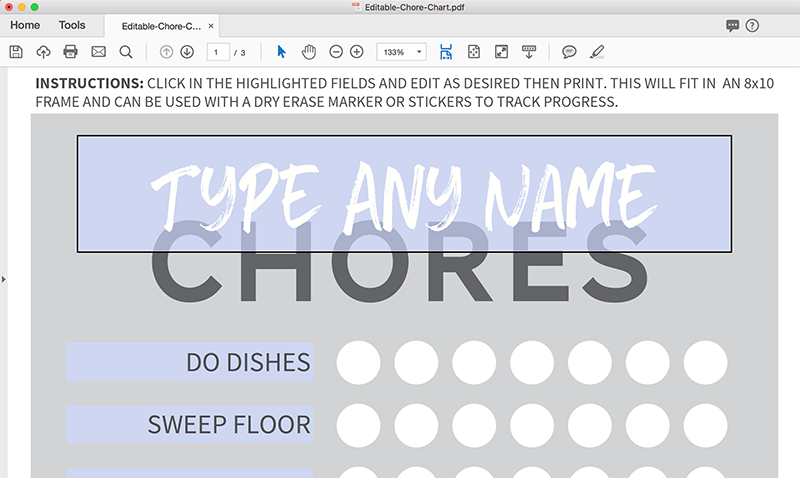Click the Editable-Chore-Chart.pdf window title
The width and height of the screenshot is (800, 478).
click(x=414, y=7)
